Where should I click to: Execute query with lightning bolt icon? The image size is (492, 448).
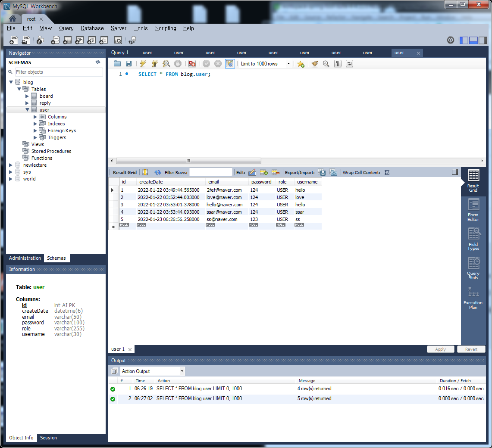pyautogui.click(x=143, y=64)
